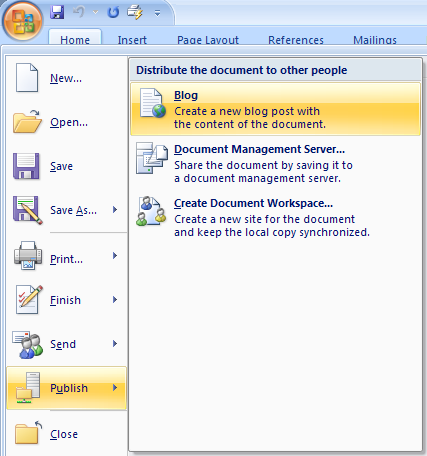This screenshot has height=456, width=427.
Task: Expand the Save As submenu arrow
Action: tap(115, 210)
